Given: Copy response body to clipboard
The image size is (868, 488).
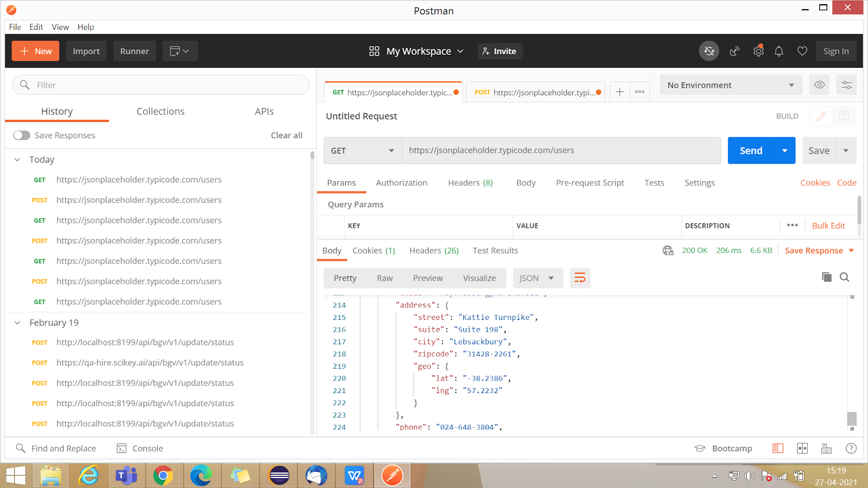Looking at the screenshot, I should point(827,277).
